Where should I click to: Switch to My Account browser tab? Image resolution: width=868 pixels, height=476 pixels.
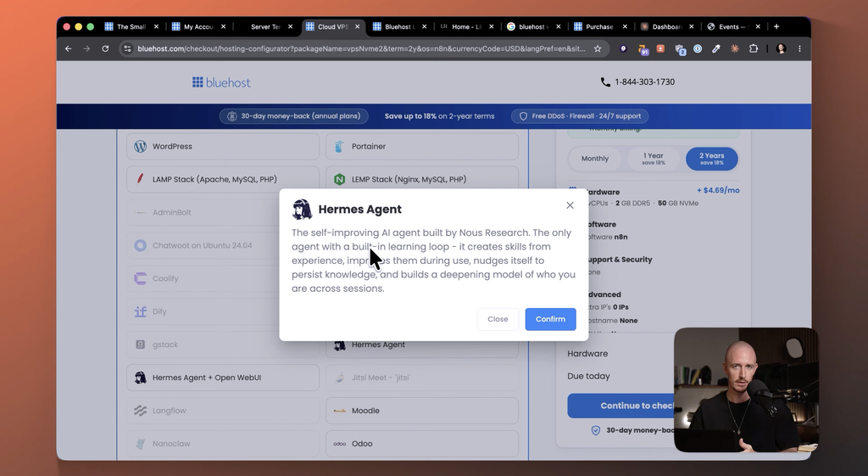pyautogui.click(x=198, y=26)
